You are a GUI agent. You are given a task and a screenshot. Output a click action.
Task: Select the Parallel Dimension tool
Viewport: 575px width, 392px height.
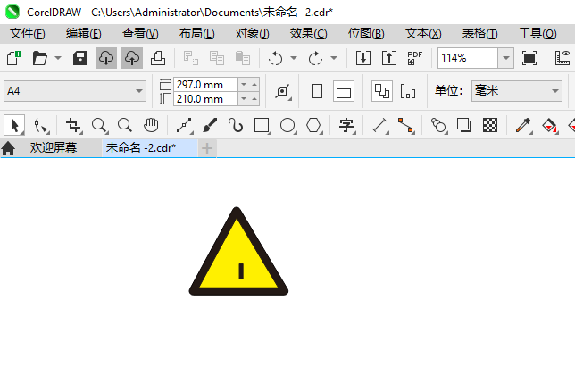tap(380, 125)
